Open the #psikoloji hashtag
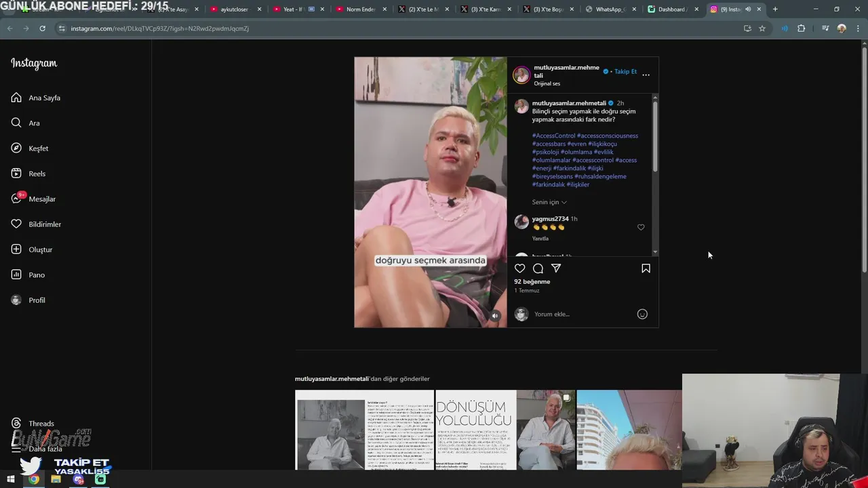Viewport: 868px width, 488px height. pos(545,152)
